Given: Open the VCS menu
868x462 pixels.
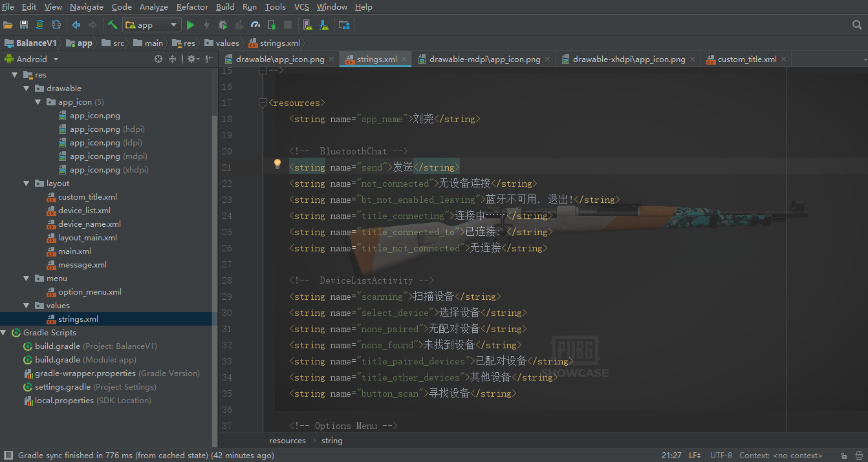Looking at the screenshot, I should pos(301,7).
